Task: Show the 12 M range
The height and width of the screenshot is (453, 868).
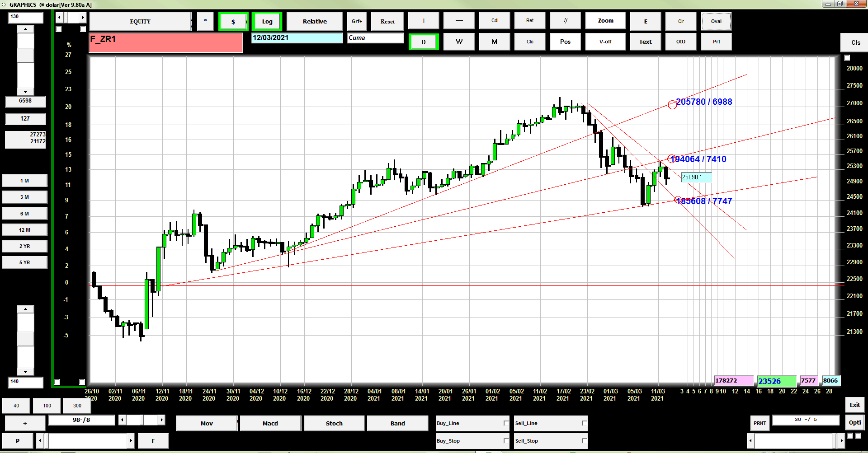Action: point(24,230)
